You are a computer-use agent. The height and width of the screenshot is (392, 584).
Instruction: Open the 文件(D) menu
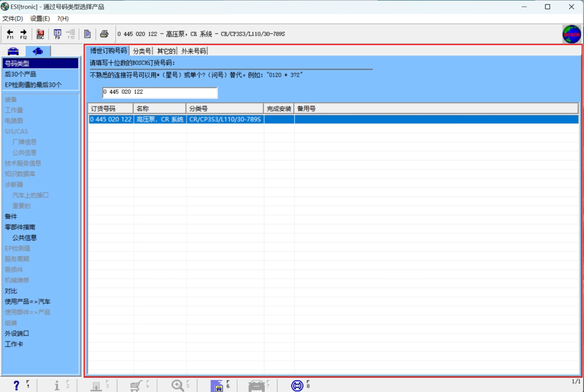[13, 19]
